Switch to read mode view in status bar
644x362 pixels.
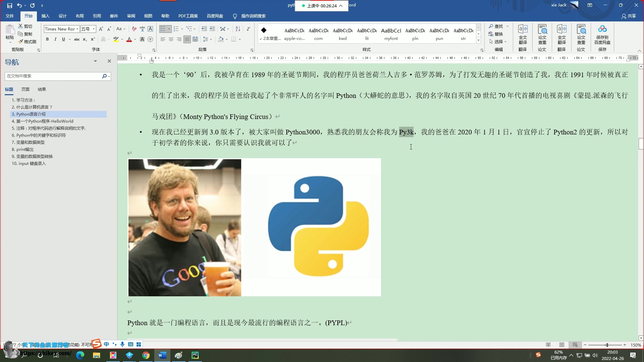[548, 345]
